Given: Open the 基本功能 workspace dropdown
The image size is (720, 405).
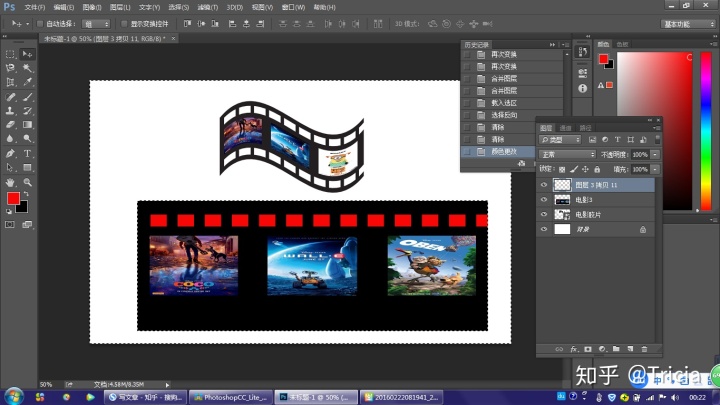Looking at the screenshot, I should click(688, 24).
